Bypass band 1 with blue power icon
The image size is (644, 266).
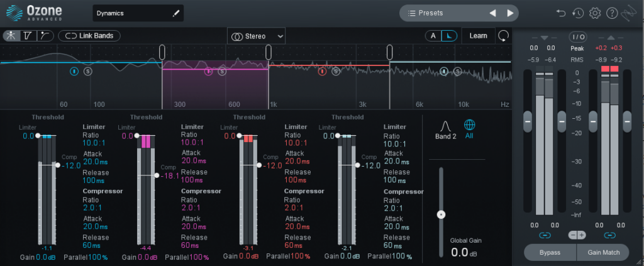click(x=74, y=72)
